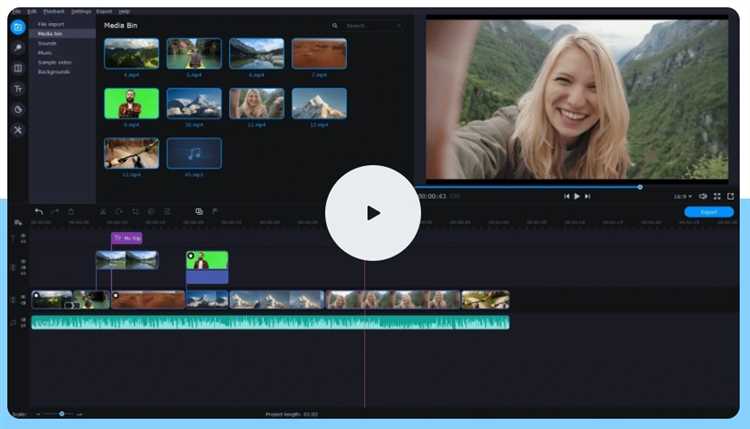750x429 pixels.
Task: Open the More Tools wrench icon
Action: click(18, 130)
